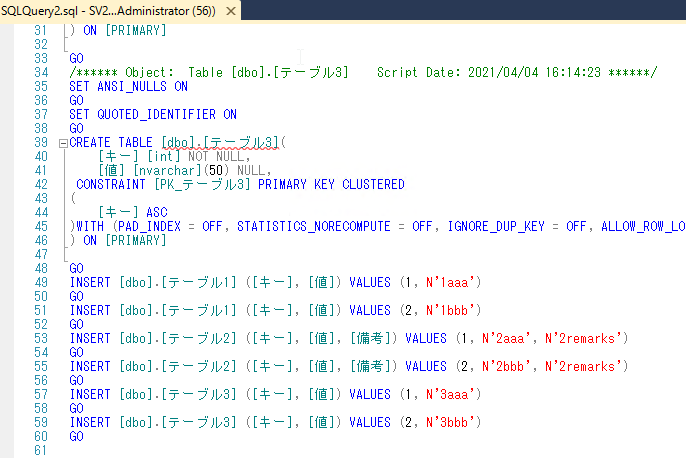Click VALUES keyword on line 57
The image size is (686, 458).
[x=370, y=394]
